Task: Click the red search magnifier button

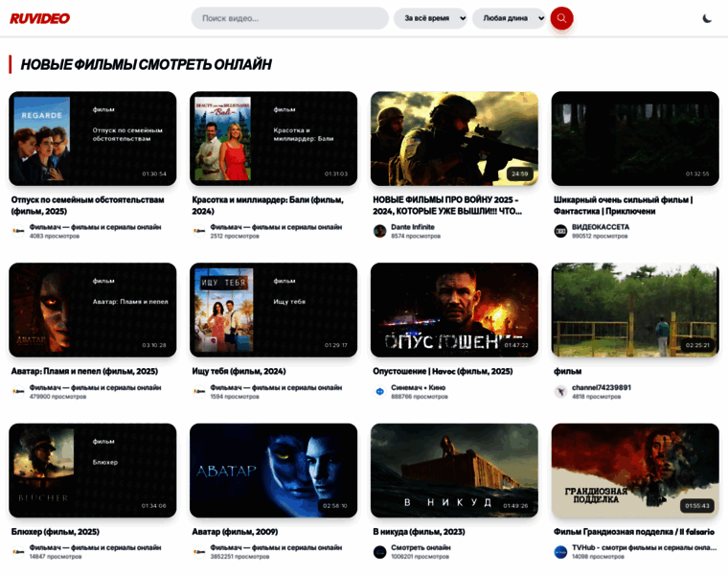Action: coord(561,18)
